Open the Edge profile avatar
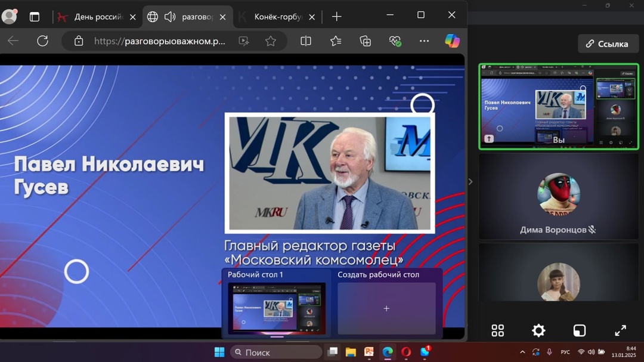Screen dimensions: 644x362 pyautogui.click(x=9, y=17)
